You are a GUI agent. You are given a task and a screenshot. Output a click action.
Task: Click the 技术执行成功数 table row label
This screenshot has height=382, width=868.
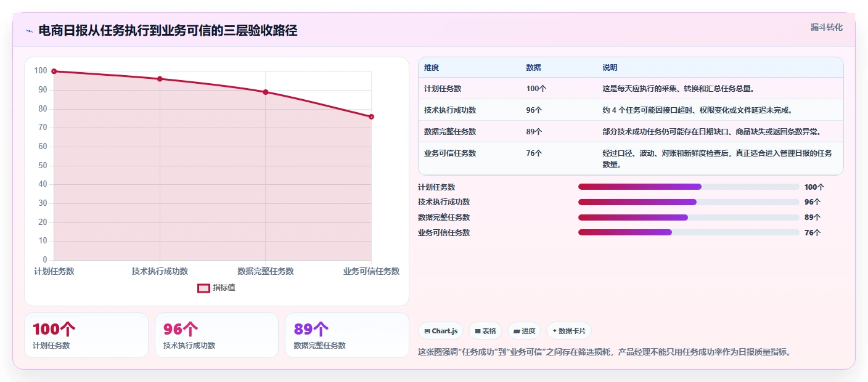(450, 110)
